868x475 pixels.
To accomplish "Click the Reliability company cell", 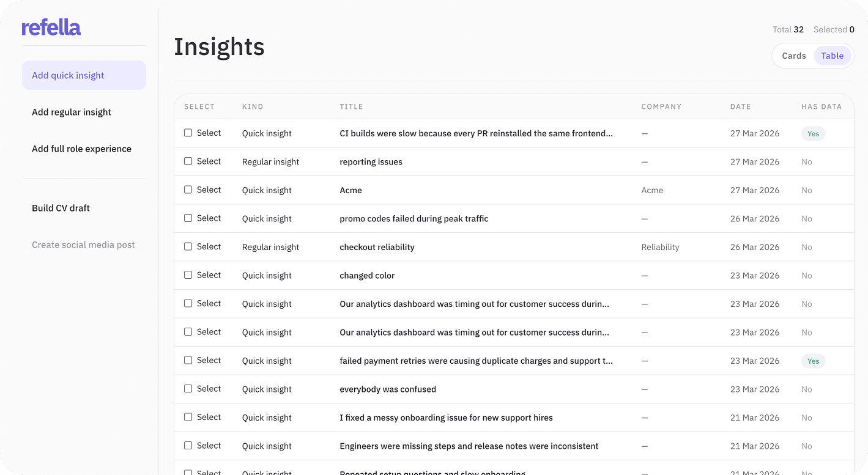I will (x=660, y=247).
